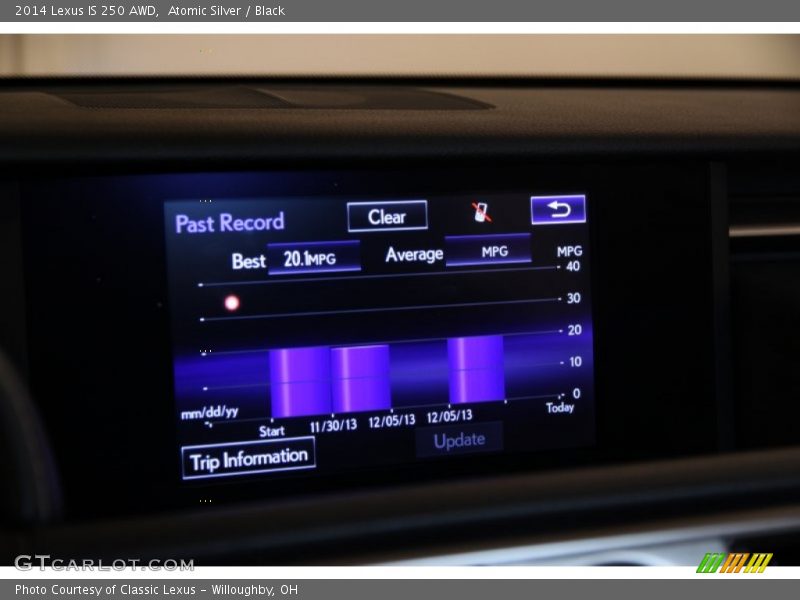
Task: Select the Best 20.1 MPG value box
Action: pos(313,258)
